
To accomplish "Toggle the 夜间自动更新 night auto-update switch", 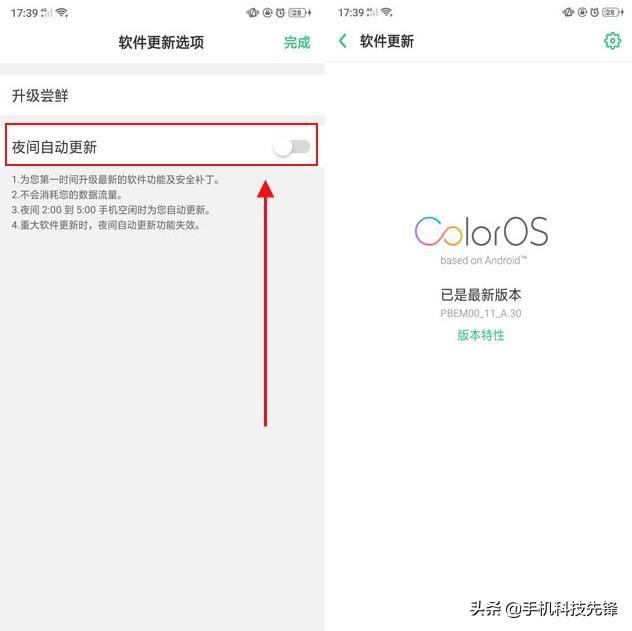I will pyautogui.click(x=292, y=147).
